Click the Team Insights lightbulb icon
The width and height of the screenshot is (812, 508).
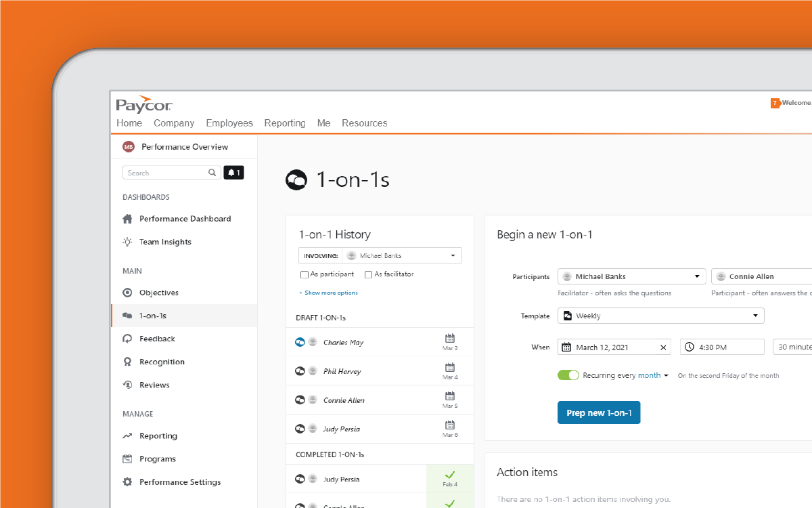[127, 242]
